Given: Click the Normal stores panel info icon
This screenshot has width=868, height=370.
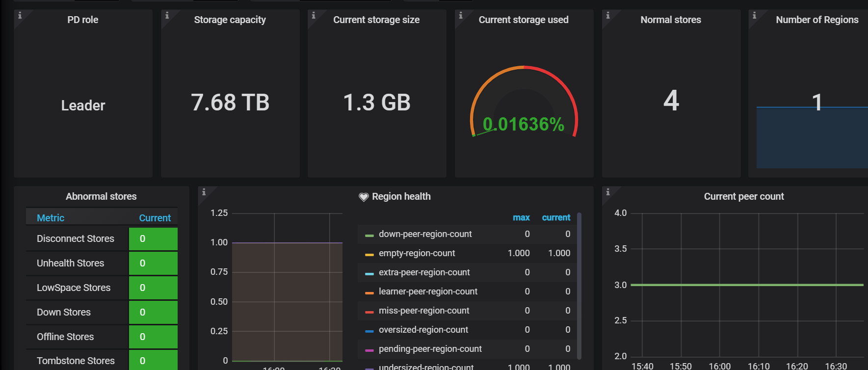Looking at the screenshot, I should pyautogui.click(x=608, y=16).
